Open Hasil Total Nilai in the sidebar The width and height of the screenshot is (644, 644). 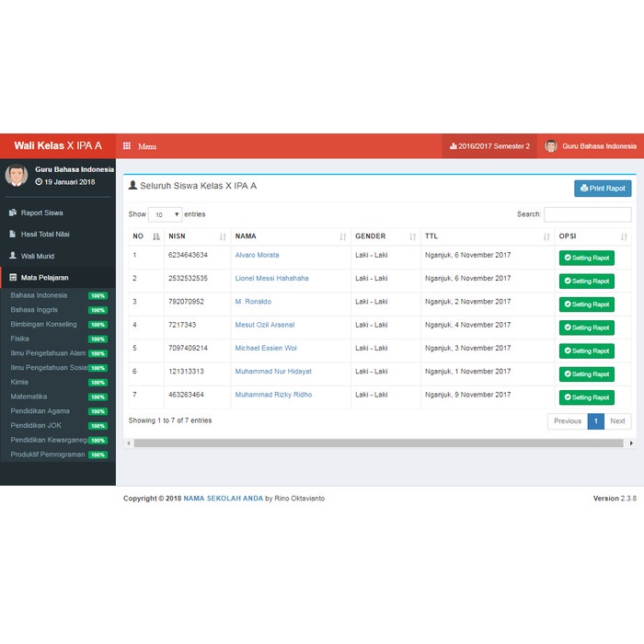click(45, 234)
